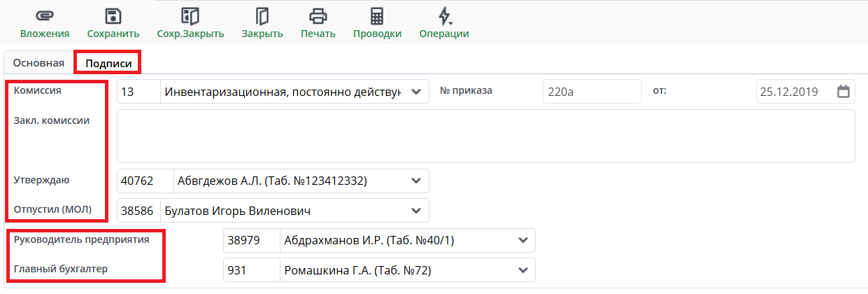
Task: Click the Главный бухгалтер code field 931
Action: [250, 269]
